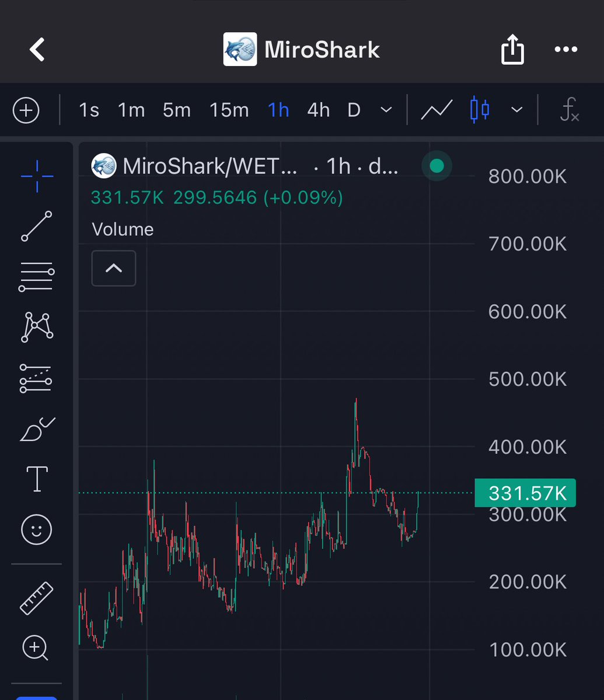Image resolution: width=604 pixels, height=700 pixels.
Task: Switch to the 4h timeframe
Action: [319, 110]
